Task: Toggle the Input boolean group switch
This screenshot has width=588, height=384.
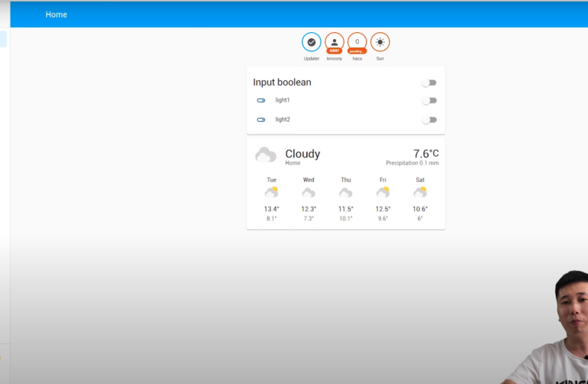Action: [x=430, y=83]
